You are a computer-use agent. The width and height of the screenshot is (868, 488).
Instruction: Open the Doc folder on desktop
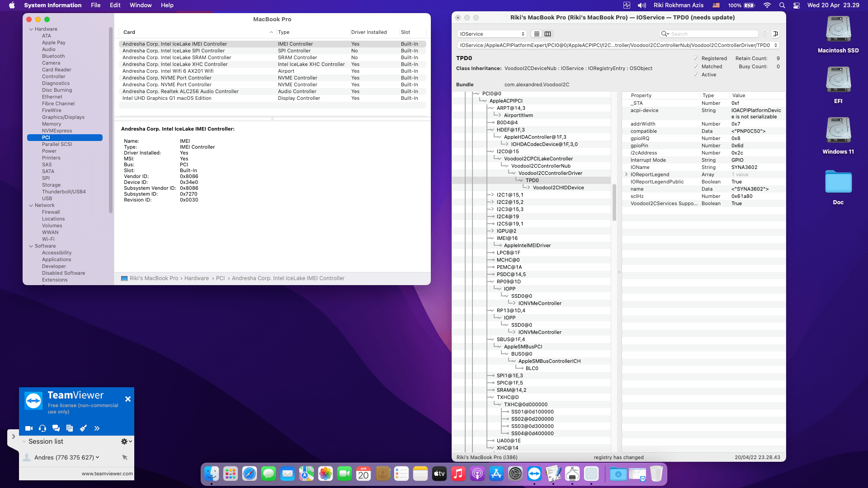coord(838,182)
